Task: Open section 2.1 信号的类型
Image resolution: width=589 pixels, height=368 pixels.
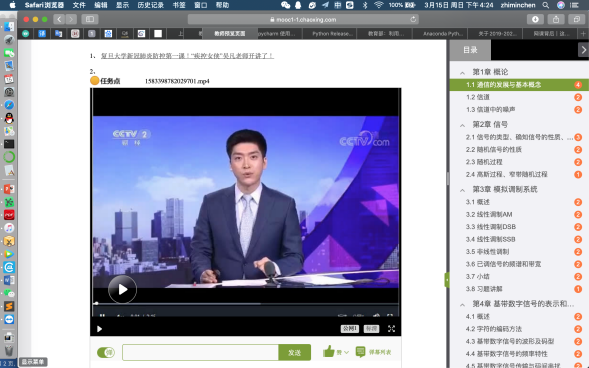Action: (519, 137)
